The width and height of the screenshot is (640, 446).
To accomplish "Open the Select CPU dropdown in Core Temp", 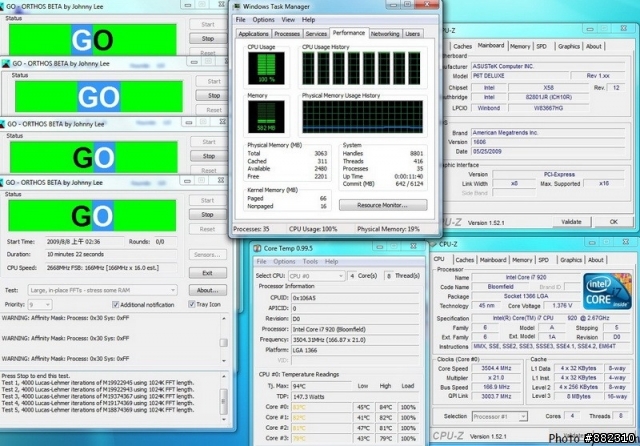I will [x=317, y=276].
